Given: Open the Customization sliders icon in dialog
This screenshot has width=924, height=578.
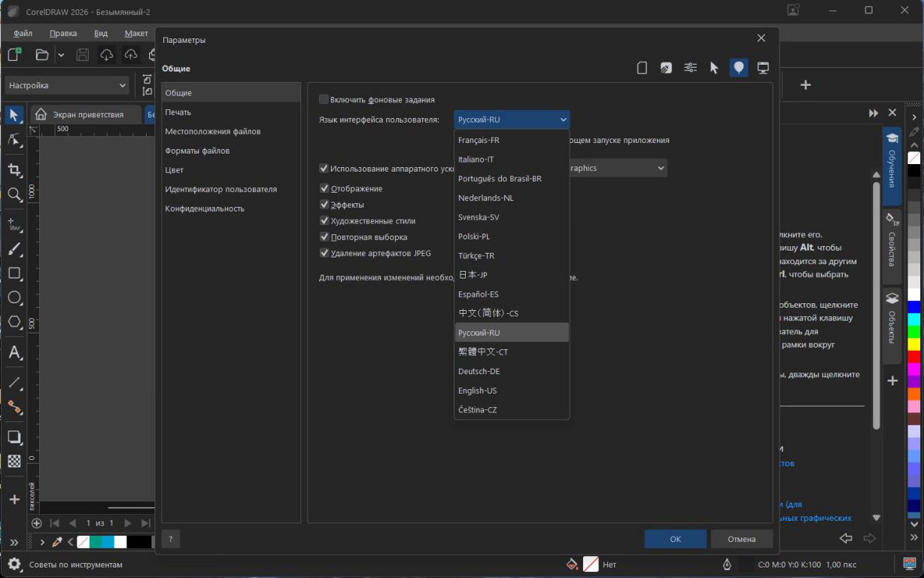Looking at the screenshot, I should tap(690, 68).
